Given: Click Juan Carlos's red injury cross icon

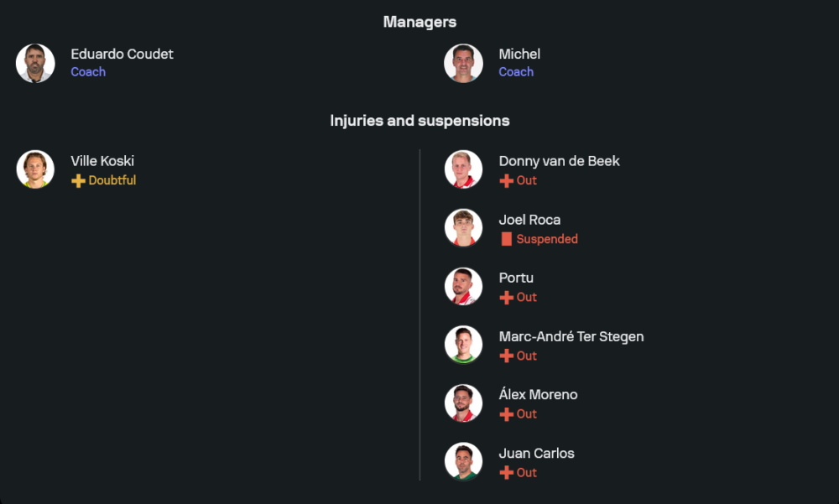Looking at the screenshot, I should tap(506, 473).
